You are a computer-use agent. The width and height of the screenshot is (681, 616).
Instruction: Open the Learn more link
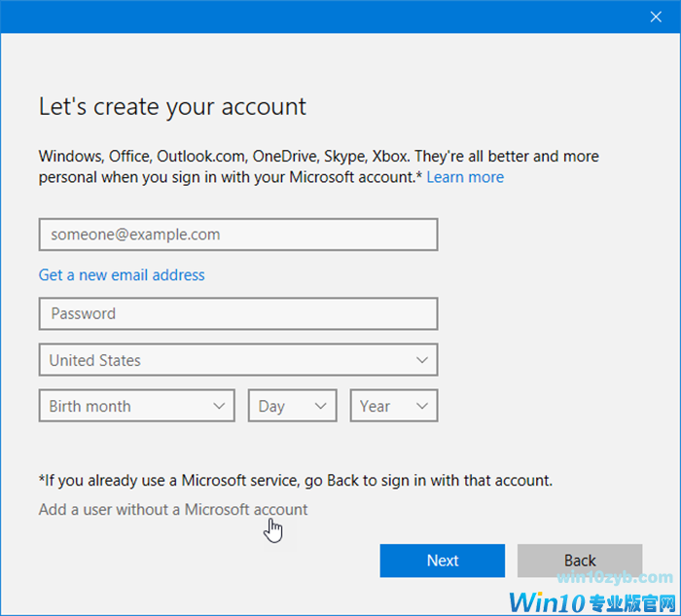pyautogui.click(x=465, y=177)
